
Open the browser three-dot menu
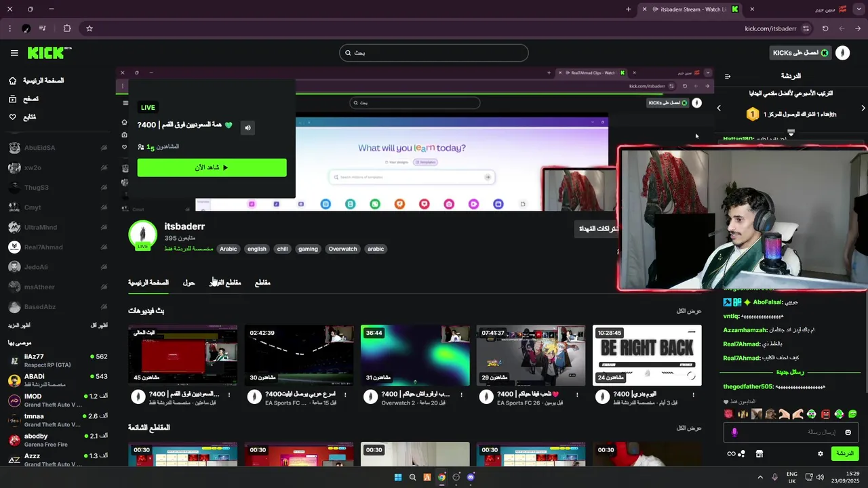coord(9,28)
